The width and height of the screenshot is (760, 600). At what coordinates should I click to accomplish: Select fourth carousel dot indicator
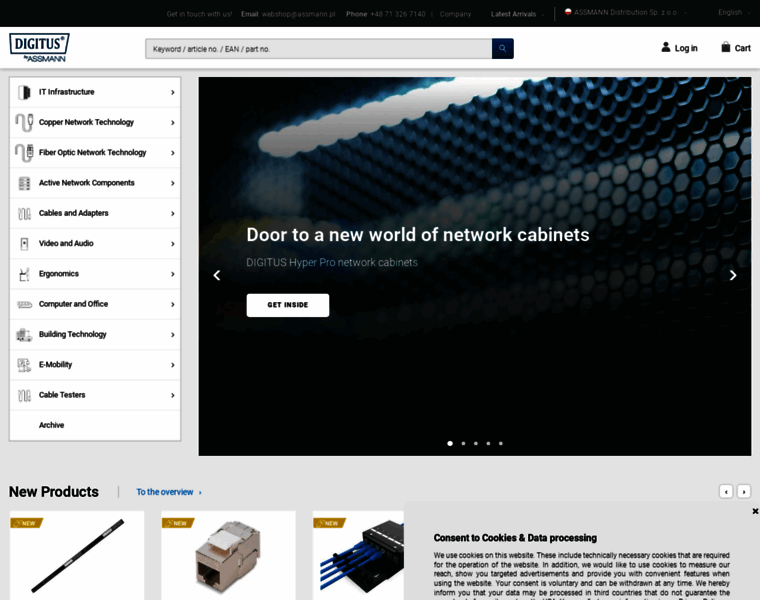[x=488, y=443]
